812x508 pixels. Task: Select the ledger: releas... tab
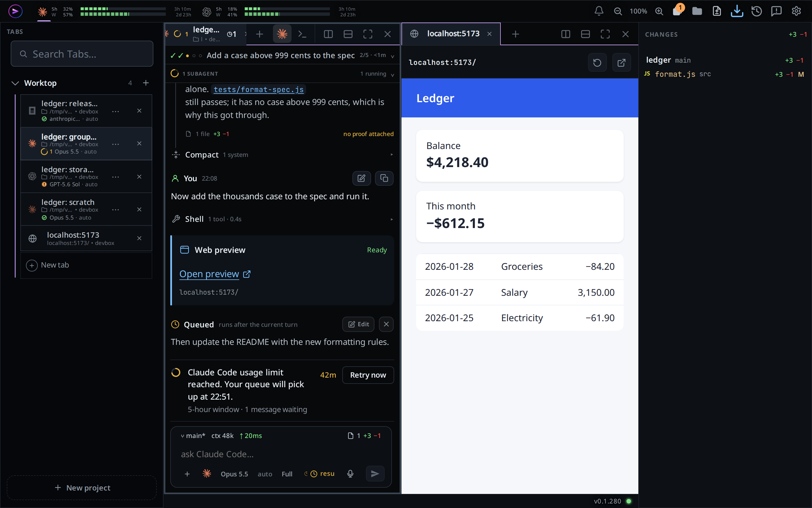(x=86, y=111)
